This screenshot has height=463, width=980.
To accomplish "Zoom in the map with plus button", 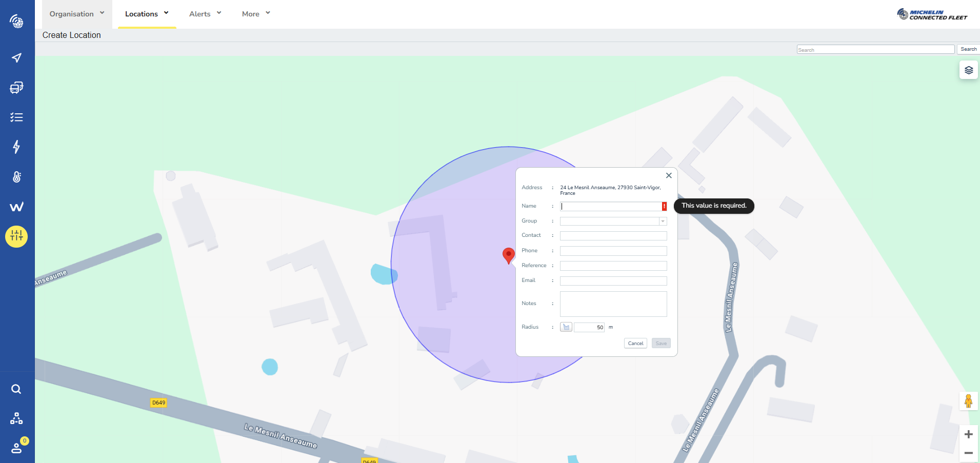I will (x=968, y=434).
